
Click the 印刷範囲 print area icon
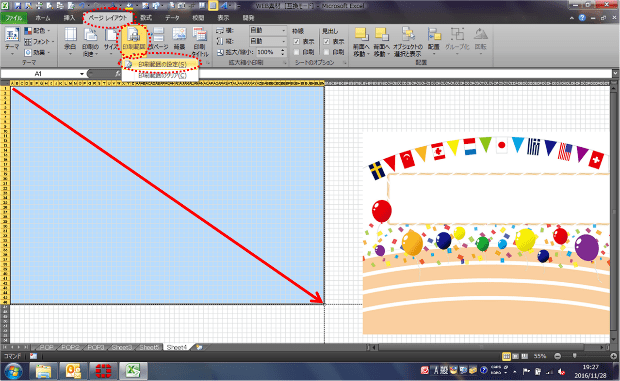[134, 40]
